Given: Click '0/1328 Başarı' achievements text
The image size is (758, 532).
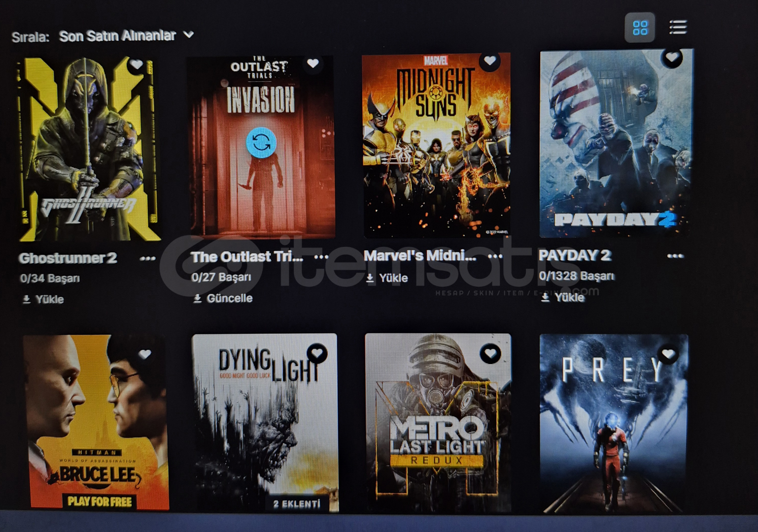Looking at the screenshot, I should 577,276.
